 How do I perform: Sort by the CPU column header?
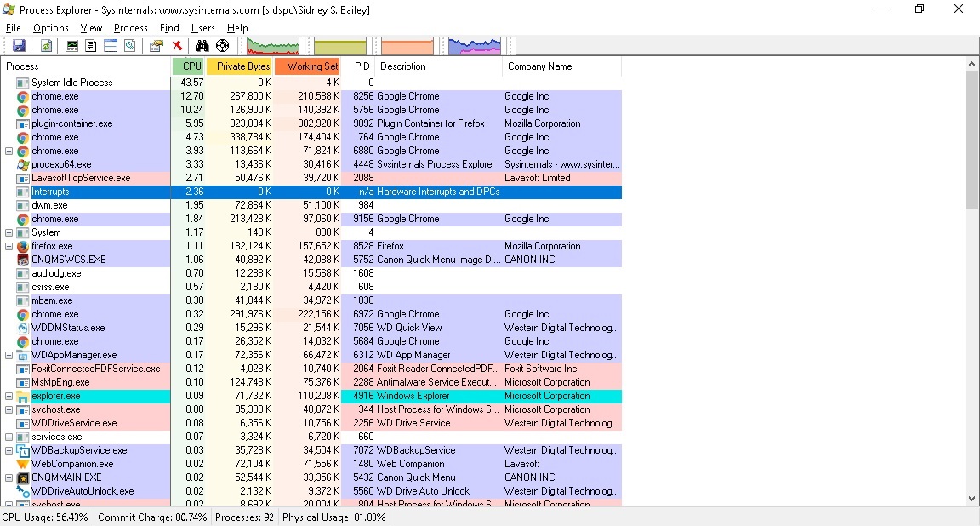[188, 66]
